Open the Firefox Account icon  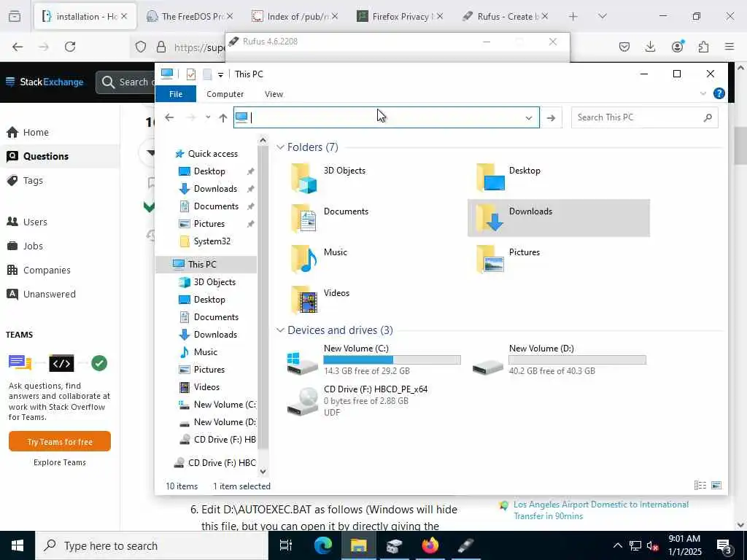point(677,46)
